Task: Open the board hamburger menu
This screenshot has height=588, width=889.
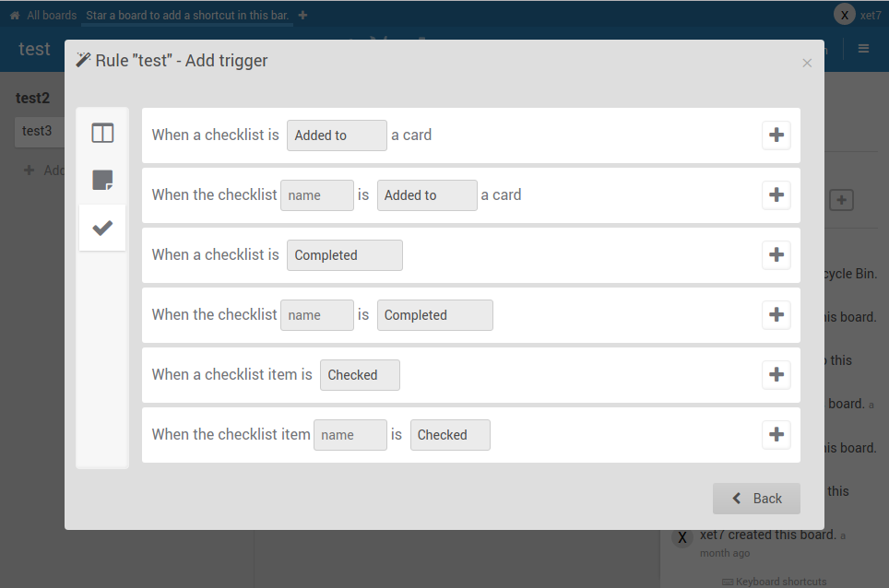Action: coord(863,49)
